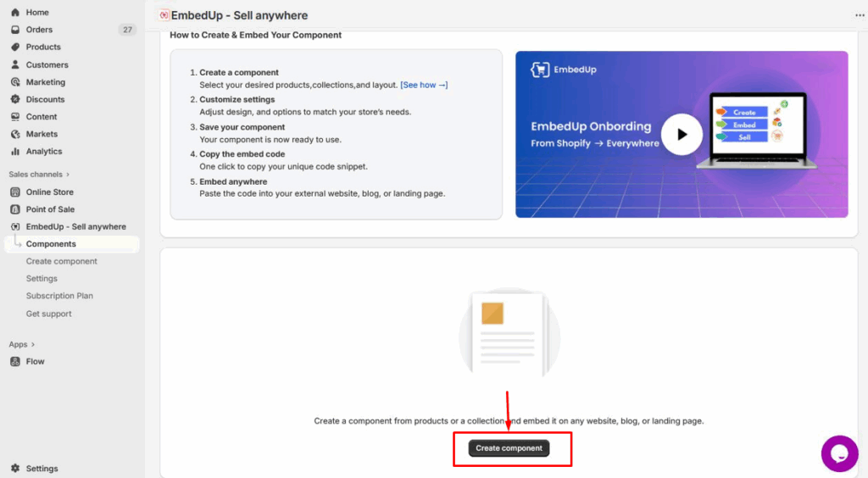This screenshot has width=868, height=478.
Task: Play the EmbedUp Onboarding video
Action: tap(682, 134)
